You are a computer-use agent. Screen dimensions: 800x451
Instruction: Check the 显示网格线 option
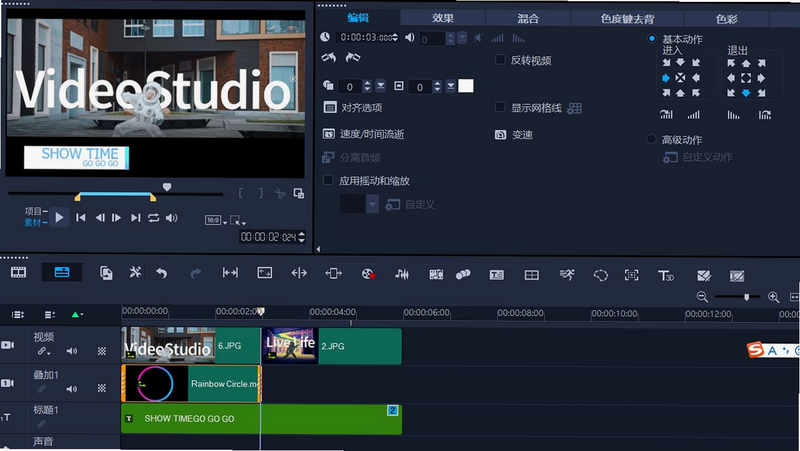tap(500, 107)
